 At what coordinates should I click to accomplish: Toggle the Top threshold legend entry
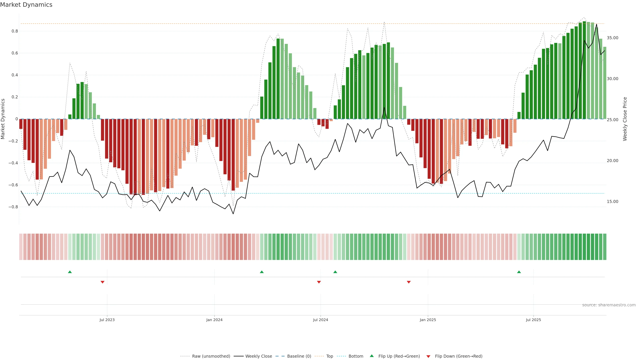tap(330, 356)
